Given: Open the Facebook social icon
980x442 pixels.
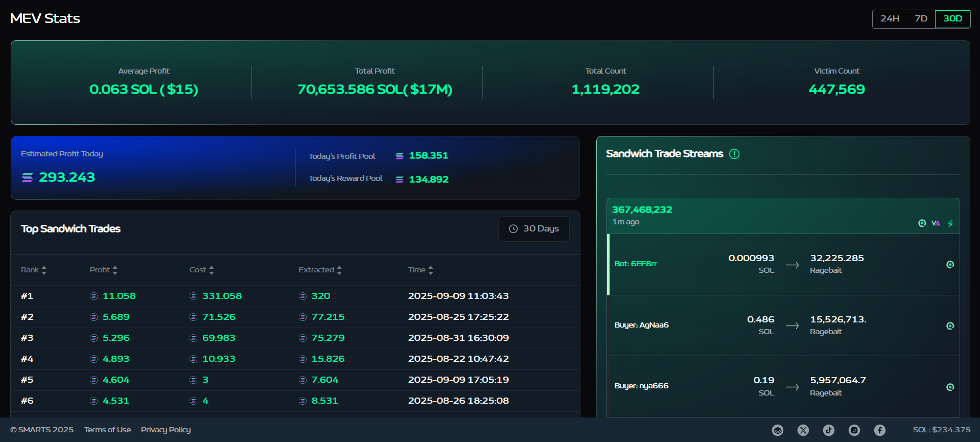Looking at the screenshot, I should [x=880, y=430].
